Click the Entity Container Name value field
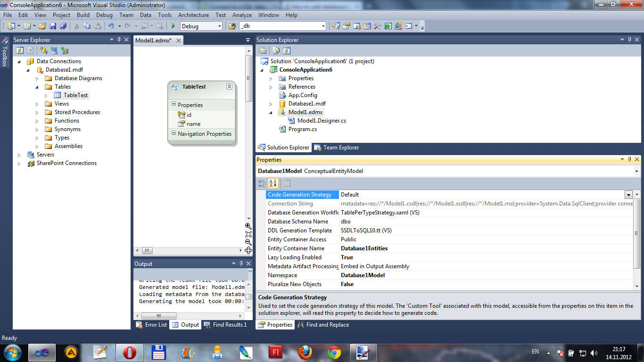 [x=486, y=248]
